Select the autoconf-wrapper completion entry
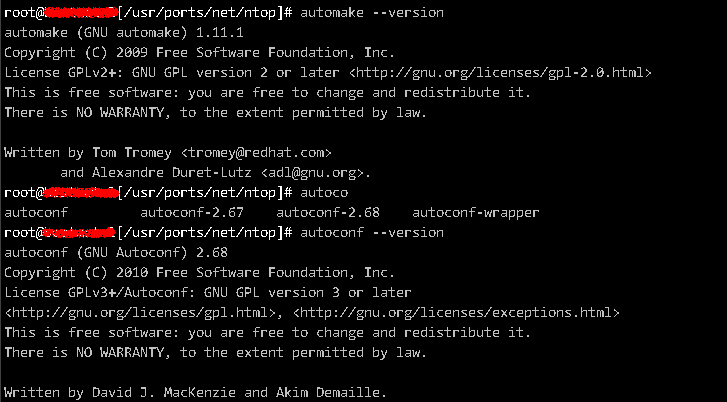This screenshot has width=727, height=402. click(476, 213)
